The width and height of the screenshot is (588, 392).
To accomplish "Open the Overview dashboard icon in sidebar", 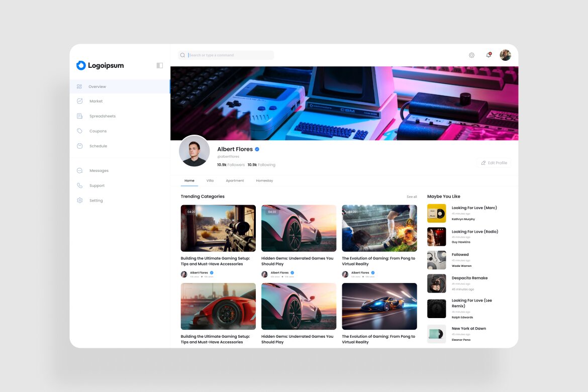I will 79,86.
